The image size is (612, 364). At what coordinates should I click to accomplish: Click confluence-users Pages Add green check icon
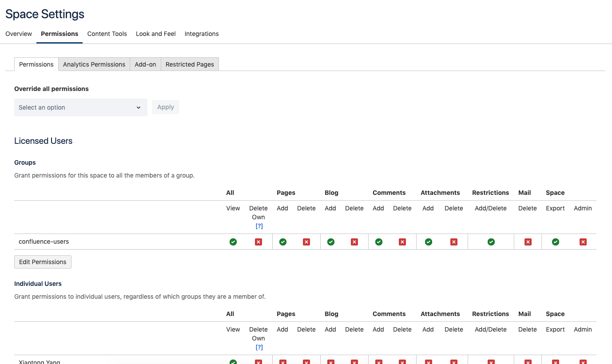coord(283,242)
